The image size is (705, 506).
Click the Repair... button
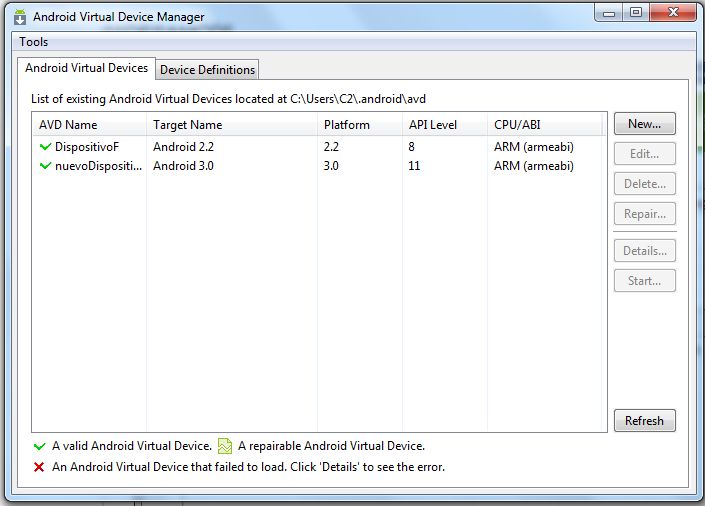click(644, 214)
